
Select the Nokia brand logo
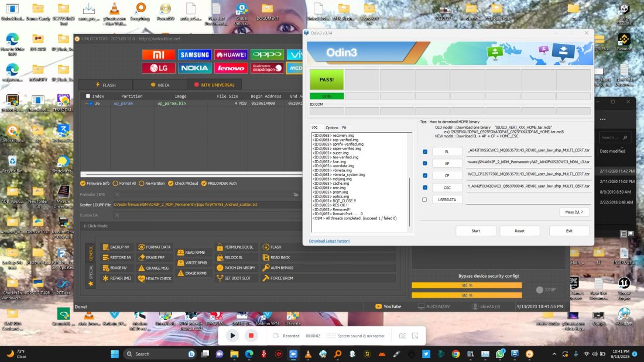[x=195, y=68]
